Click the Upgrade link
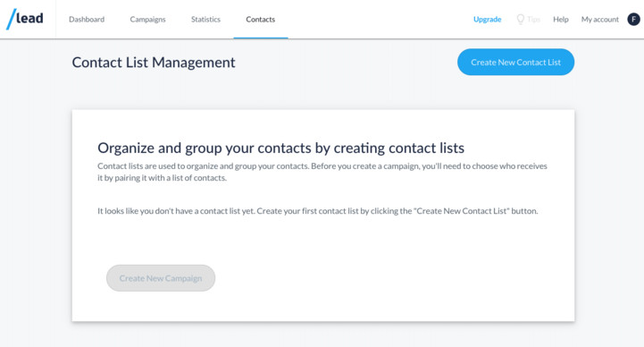This screenshot has width=644, height=347. [487, 20]
